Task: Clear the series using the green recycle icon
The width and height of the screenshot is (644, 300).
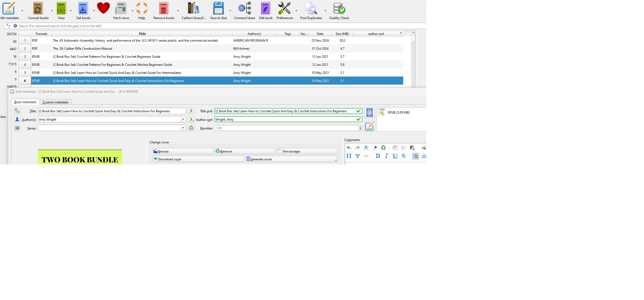Action: click(x=191, y=128)
